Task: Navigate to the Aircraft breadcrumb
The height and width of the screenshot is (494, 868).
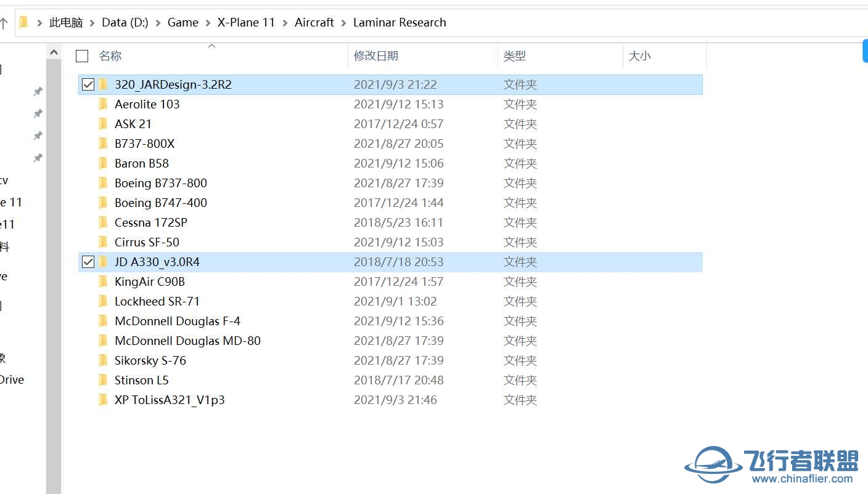Action: [314, 23]
